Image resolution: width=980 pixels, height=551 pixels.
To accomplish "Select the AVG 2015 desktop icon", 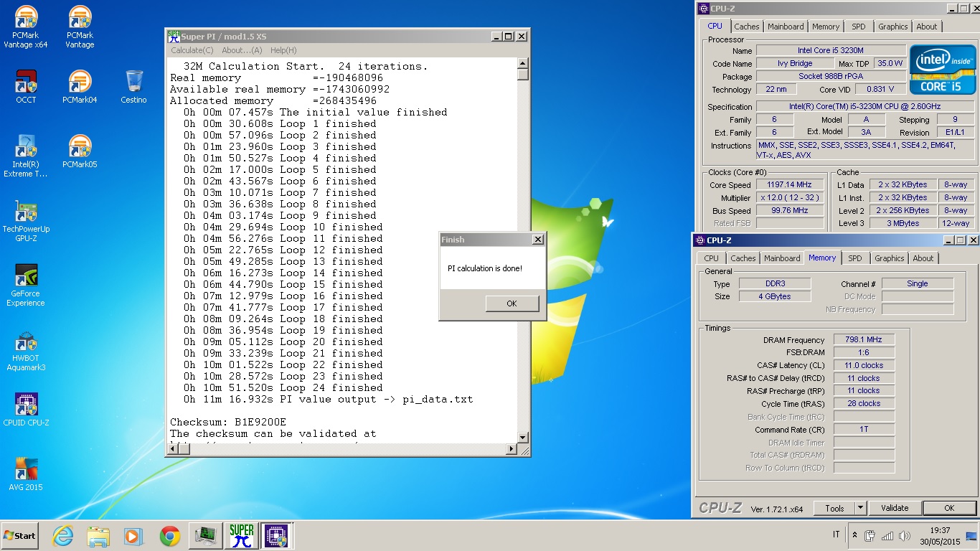I will 26,474.
